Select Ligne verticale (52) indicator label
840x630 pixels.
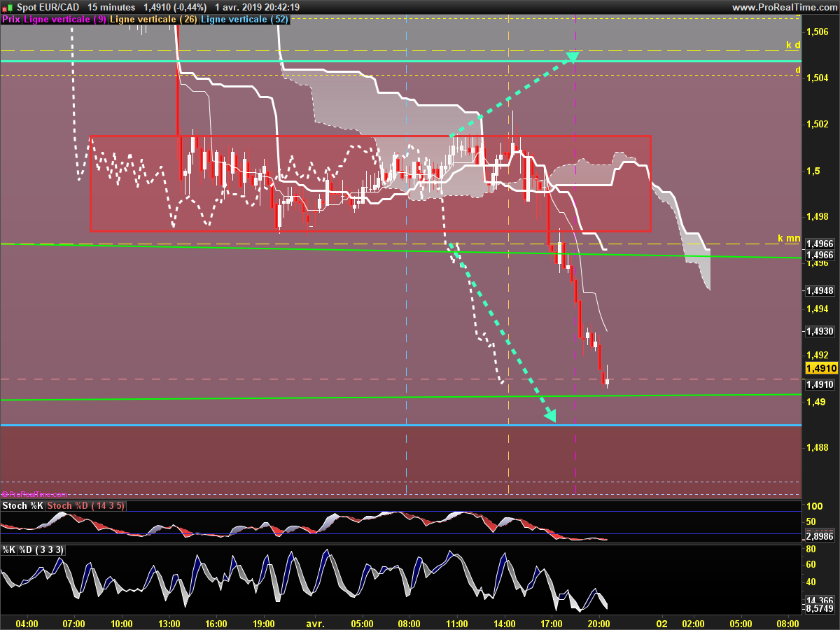pos(244,20)
